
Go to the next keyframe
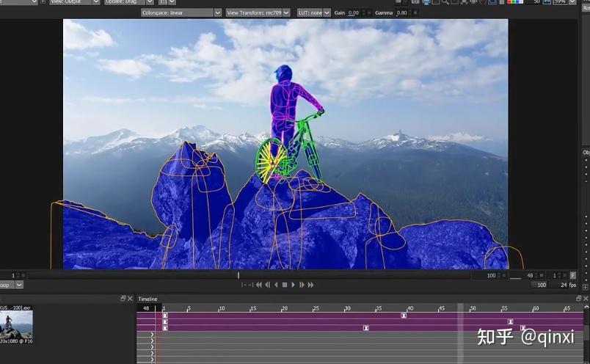(311, 285)
